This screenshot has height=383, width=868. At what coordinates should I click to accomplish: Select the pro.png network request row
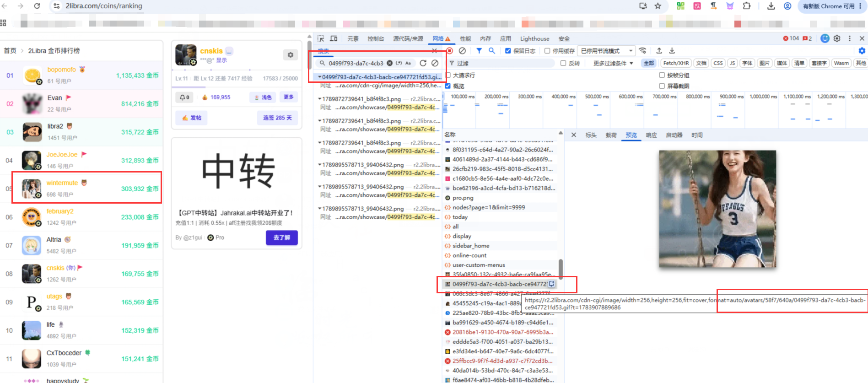tap(500, 198)
